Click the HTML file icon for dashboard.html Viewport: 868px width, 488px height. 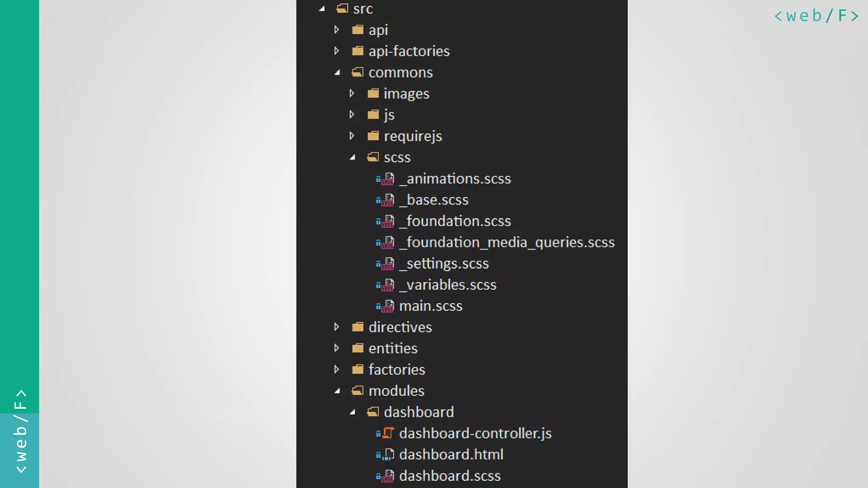pos(388,455)
